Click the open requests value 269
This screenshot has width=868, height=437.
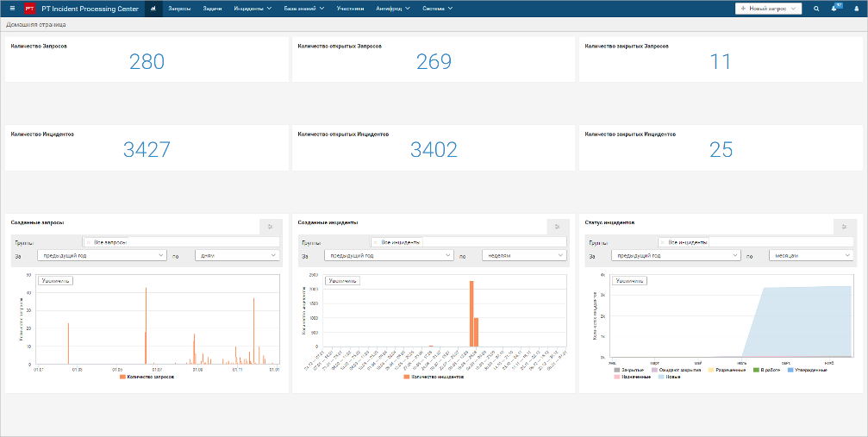(x=434, y=62)
